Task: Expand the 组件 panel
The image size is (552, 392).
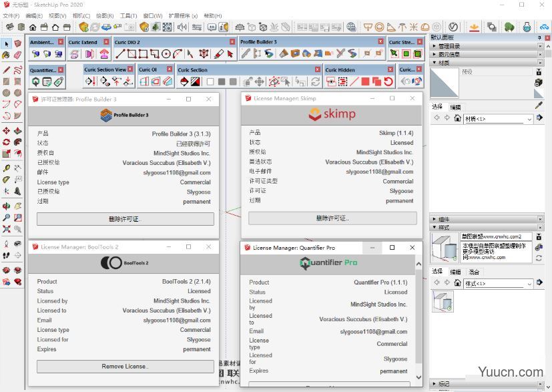Action: (487, 219)
